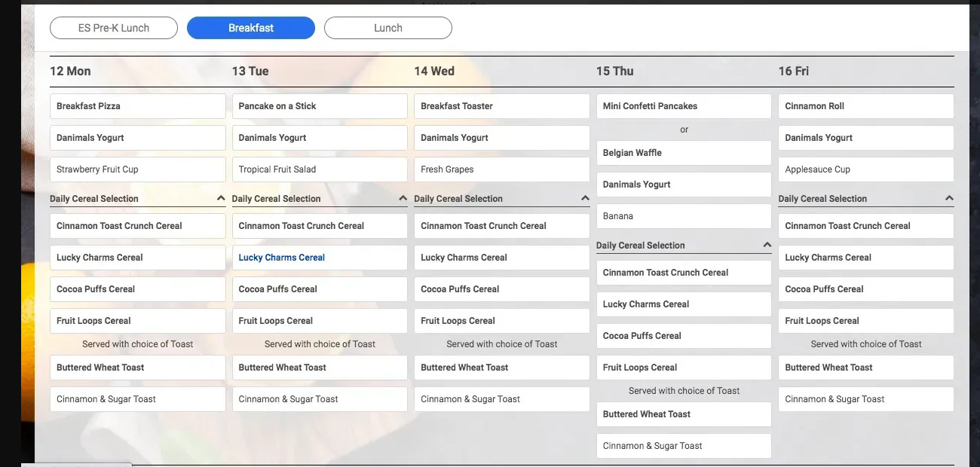Click Monday's Lucky Charms Cereal
980x467 pixels.
coord(138,258)
